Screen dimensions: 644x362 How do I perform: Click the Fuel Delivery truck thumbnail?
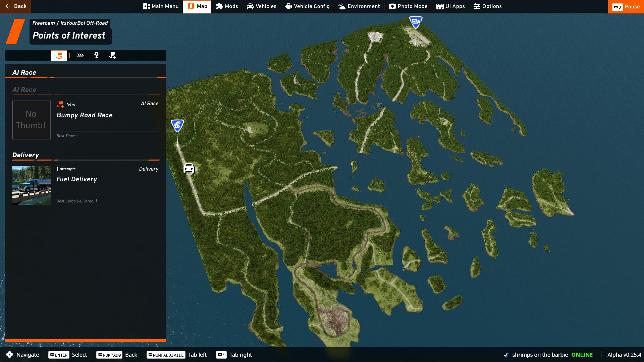point(32,185)
